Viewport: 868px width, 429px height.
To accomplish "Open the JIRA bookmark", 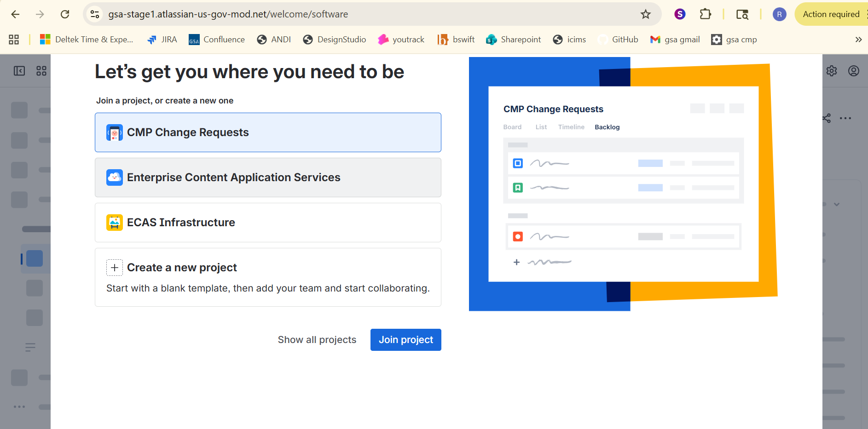I will coord(162,40).
